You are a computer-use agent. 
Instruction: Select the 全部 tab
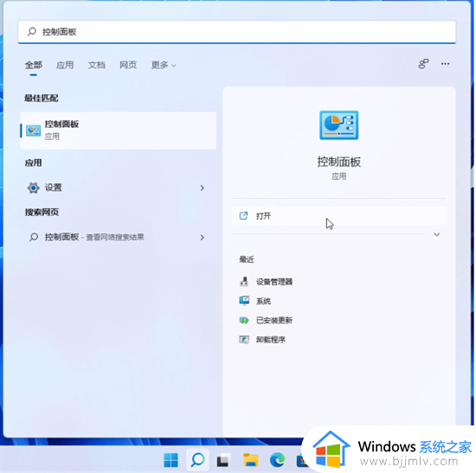[x=34, y=65]
